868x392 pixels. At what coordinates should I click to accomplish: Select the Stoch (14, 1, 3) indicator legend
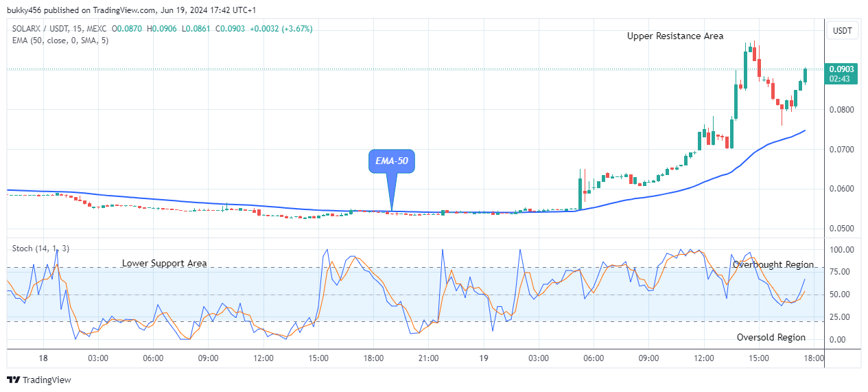tap(40, 249)
